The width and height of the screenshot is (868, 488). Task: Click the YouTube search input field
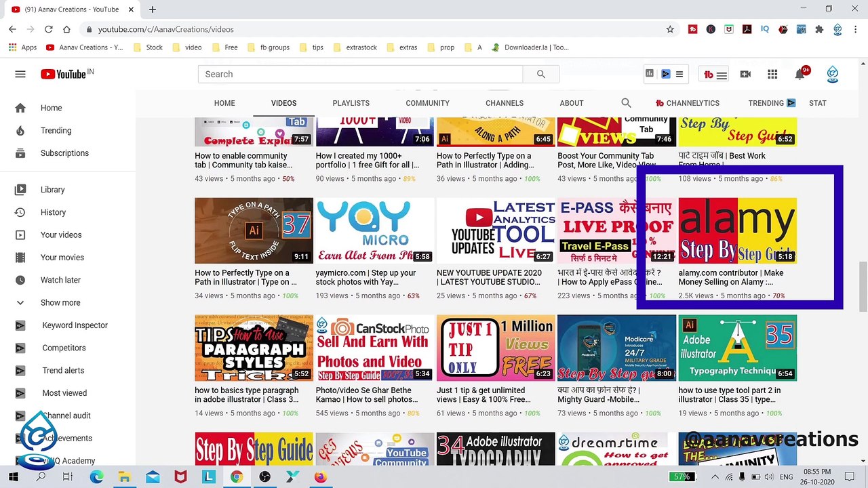360,74
